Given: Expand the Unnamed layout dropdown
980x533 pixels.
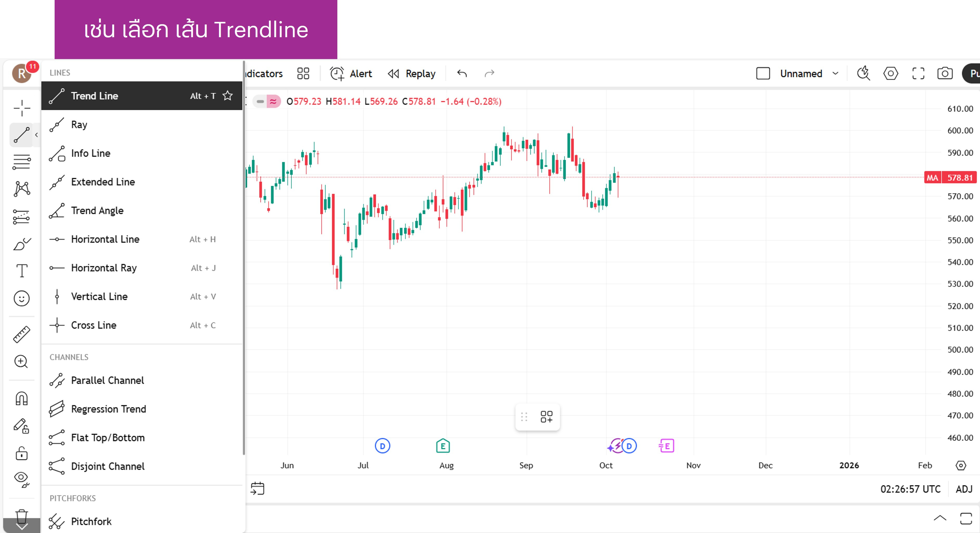Looking at the screenshot, I should pyautogui.click(x=835, y=73).
